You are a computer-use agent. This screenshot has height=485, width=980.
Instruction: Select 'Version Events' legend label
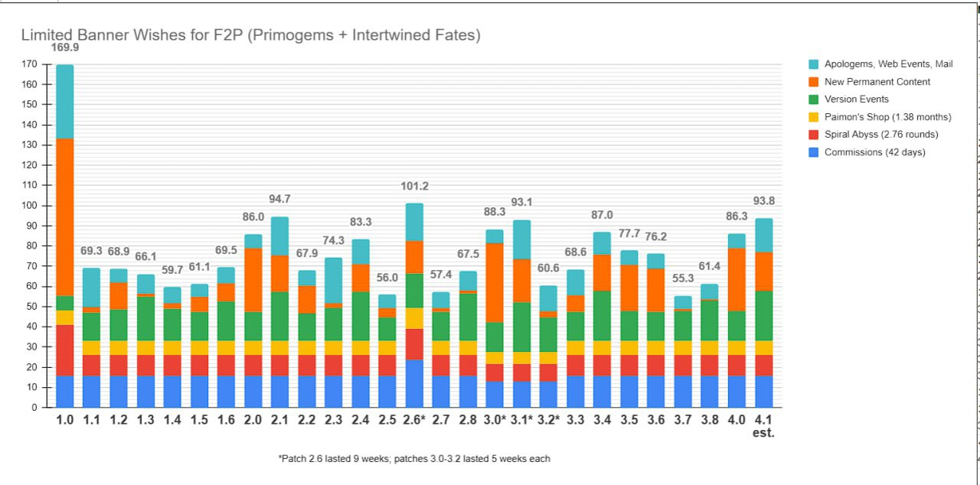pyautogui.click(x=857, y=99)
